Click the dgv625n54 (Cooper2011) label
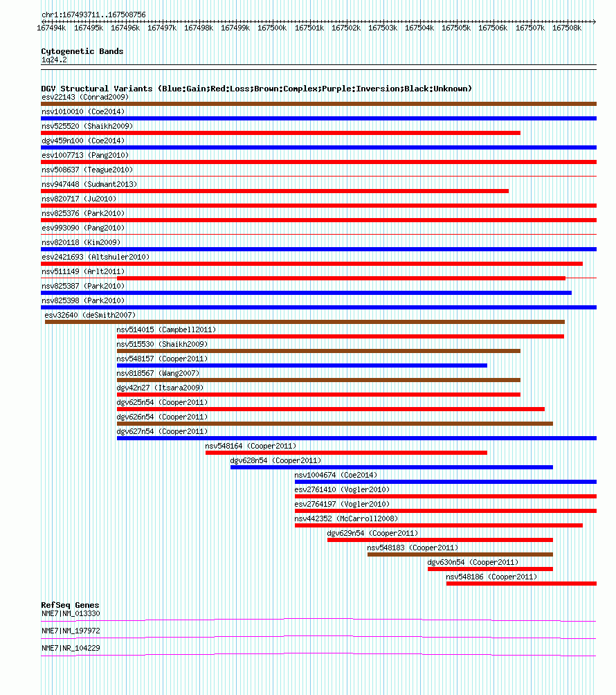The width and height of the screenshot is (616, 695). (x=162, y=402)
